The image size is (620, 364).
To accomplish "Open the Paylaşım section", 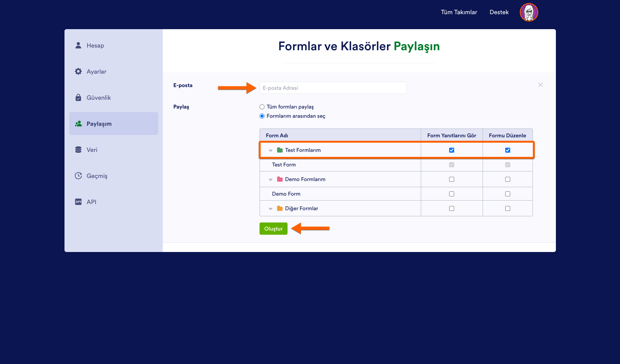I will pos(114,124).
